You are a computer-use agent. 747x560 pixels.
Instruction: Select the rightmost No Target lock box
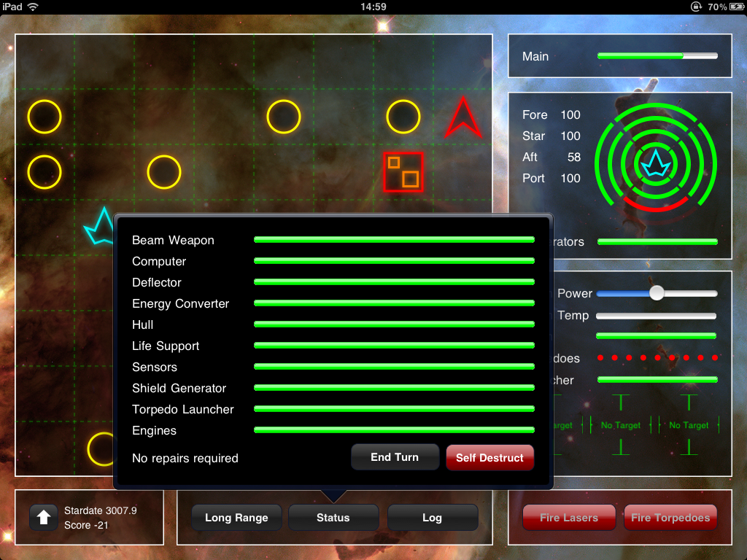(x=689, y=425)
